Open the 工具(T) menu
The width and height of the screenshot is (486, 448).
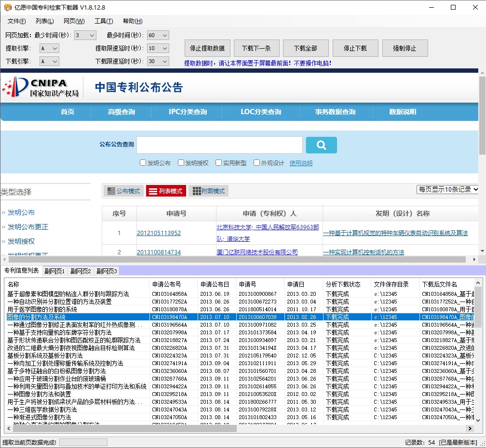(104, 21)
